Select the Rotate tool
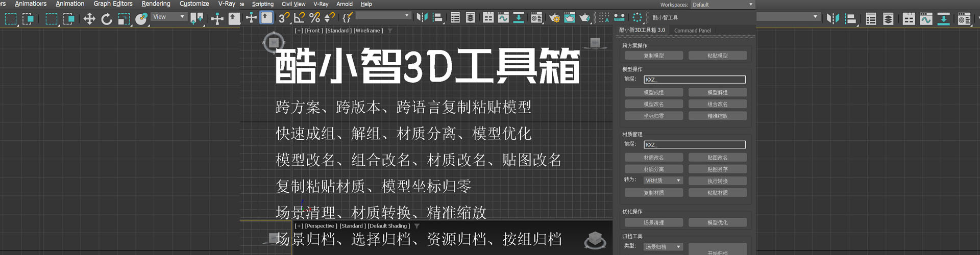This screenshot has width=980, height=255. coord(106,19)
